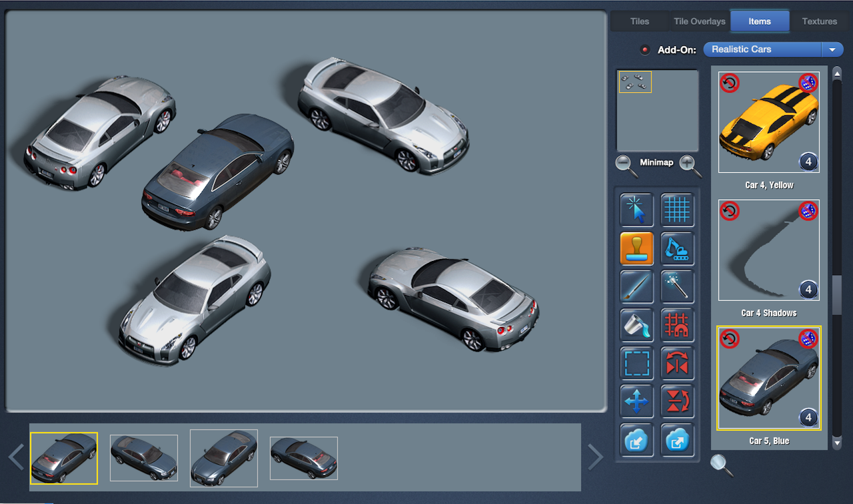Select the magic wand tool

[677, 287]
